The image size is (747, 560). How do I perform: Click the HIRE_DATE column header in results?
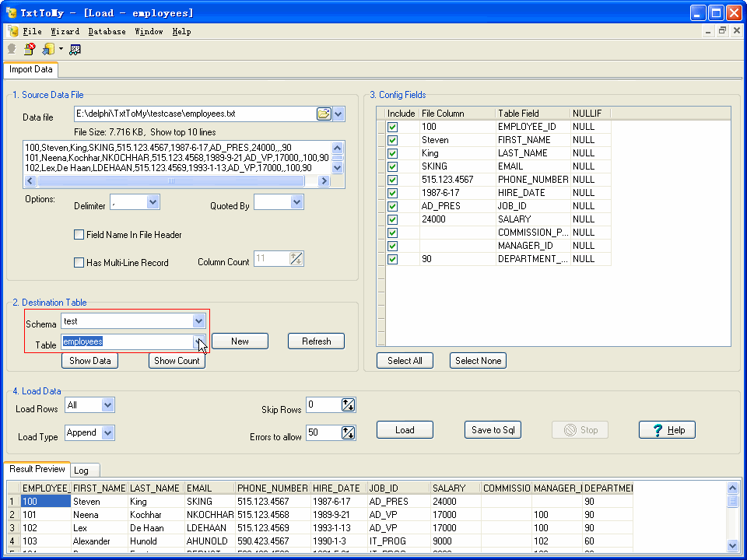click(338, 488)
